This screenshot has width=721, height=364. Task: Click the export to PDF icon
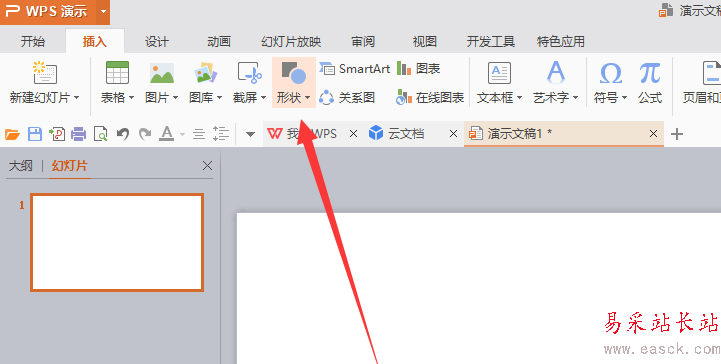point(57,134)
